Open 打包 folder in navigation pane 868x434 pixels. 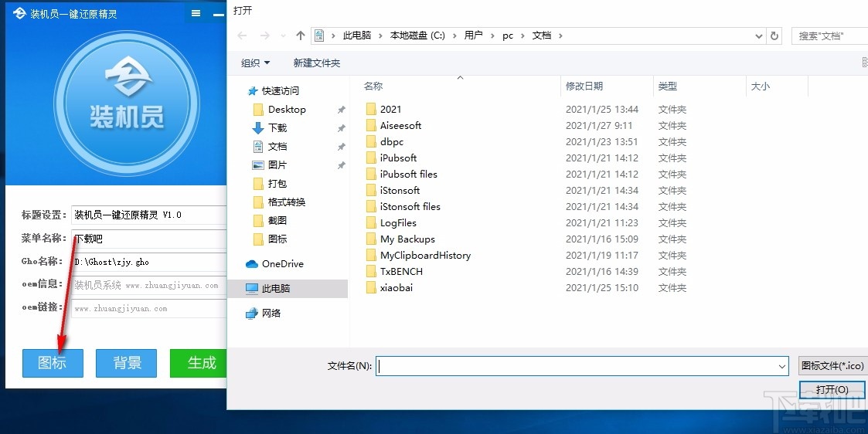pos(277,184)
